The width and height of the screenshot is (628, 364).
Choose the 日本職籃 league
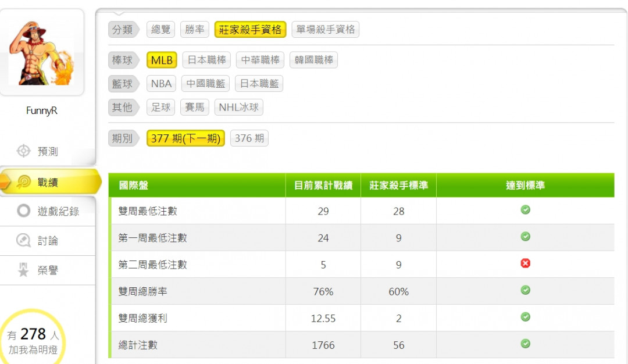(x=259, y=84)
